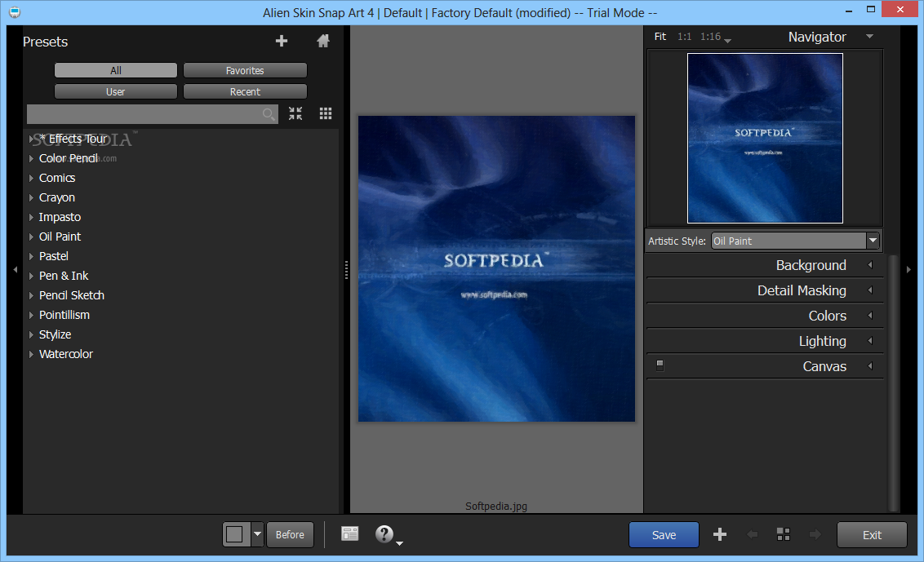This screenshot has width=924, height=562.
Task: Hide the left panel with edge arrow
Action: pyautogui.click(x=16, y=270)
